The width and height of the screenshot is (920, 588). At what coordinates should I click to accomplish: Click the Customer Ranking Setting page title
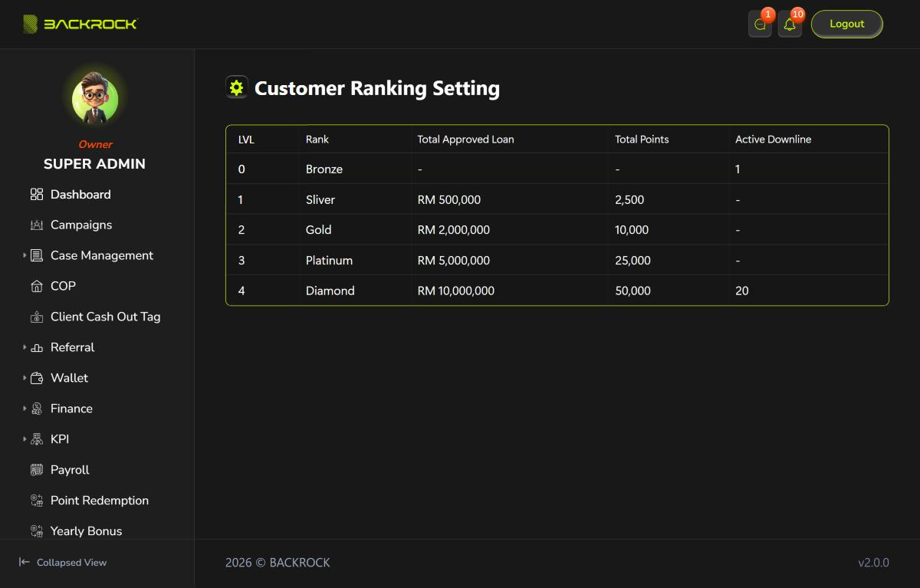377,88
